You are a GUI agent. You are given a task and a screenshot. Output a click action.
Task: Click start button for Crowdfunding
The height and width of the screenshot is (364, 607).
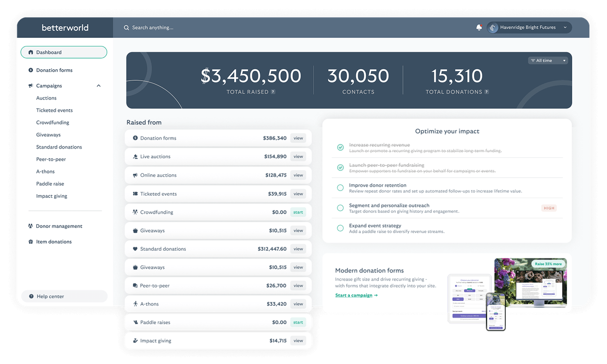click(298, 212)
